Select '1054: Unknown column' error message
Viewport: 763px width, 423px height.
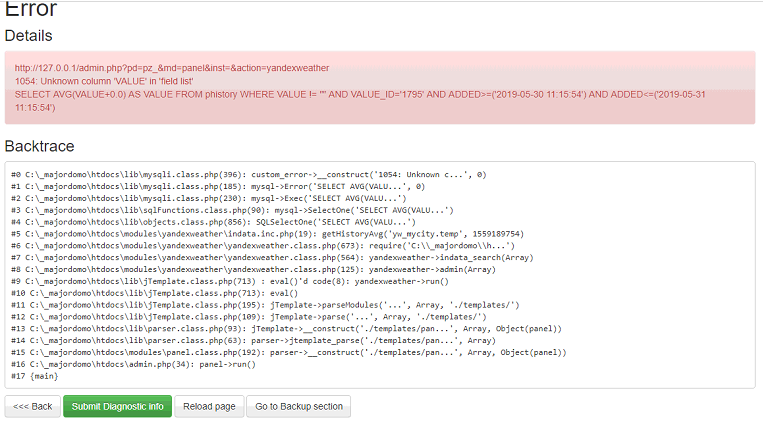pos(104,81)
